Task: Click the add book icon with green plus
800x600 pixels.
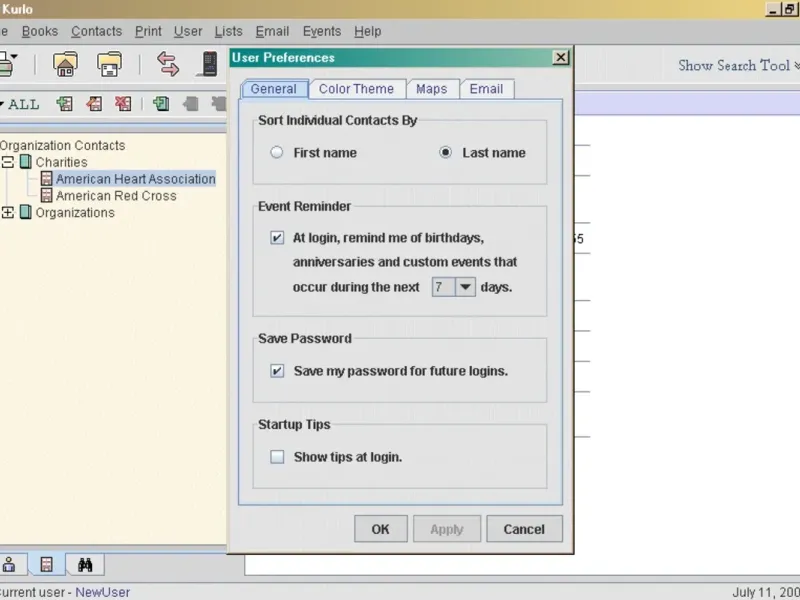Action: [161, 104]
